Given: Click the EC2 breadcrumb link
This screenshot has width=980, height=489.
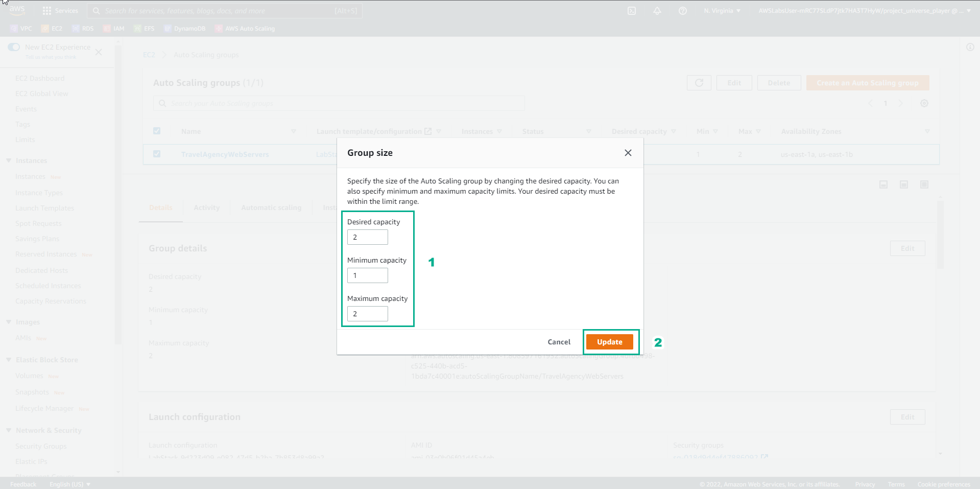Looking at the screenshot, I should coord(149,55).
